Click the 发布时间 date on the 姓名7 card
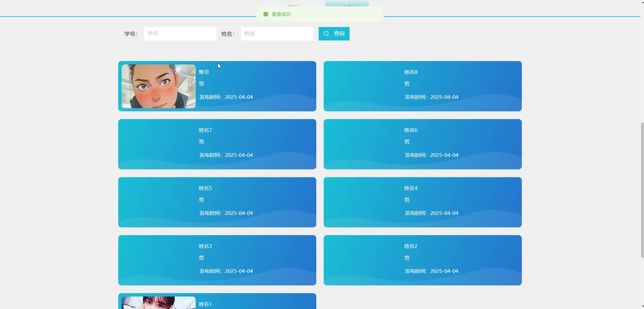Screen dimensions: 644x309 tap(226, 155)
